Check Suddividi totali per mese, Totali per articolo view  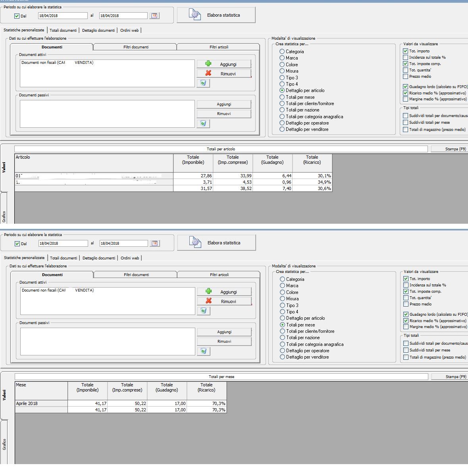[405, 123]
